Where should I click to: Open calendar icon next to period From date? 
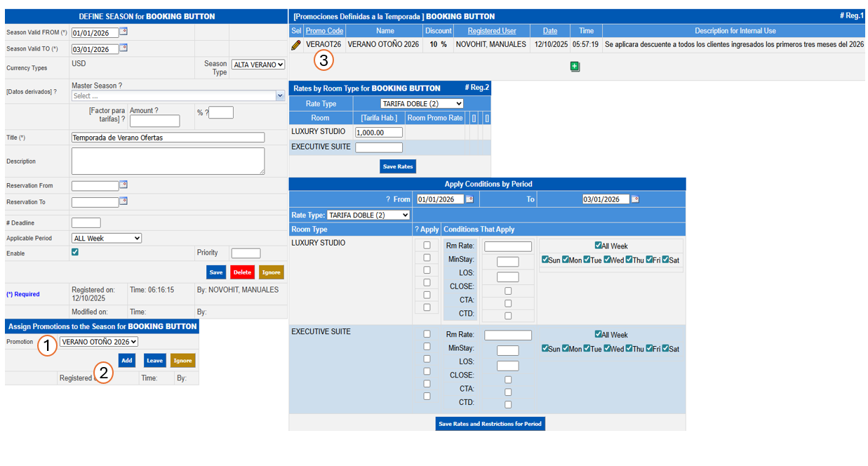(x=470, y=199)
